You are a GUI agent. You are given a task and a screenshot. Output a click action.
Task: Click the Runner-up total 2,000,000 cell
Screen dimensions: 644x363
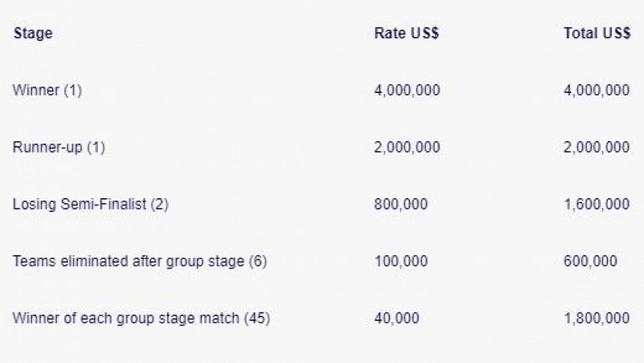596,147
